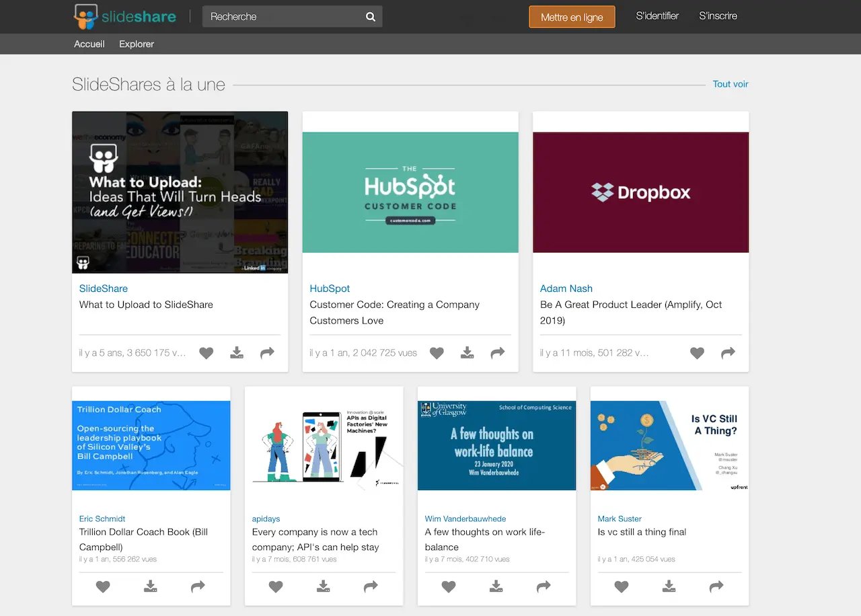Screen dimensions: 861x616
Task: Click the Mettre en ligne button
Action: click(572, 17)
